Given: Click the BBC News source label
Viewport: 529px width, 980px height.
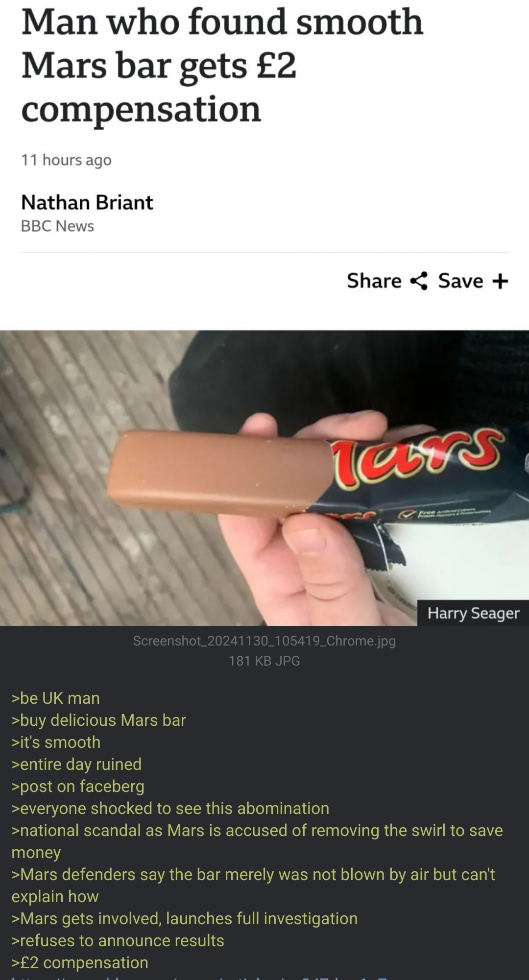Looking at the screenshot, I should pos(57,226).
